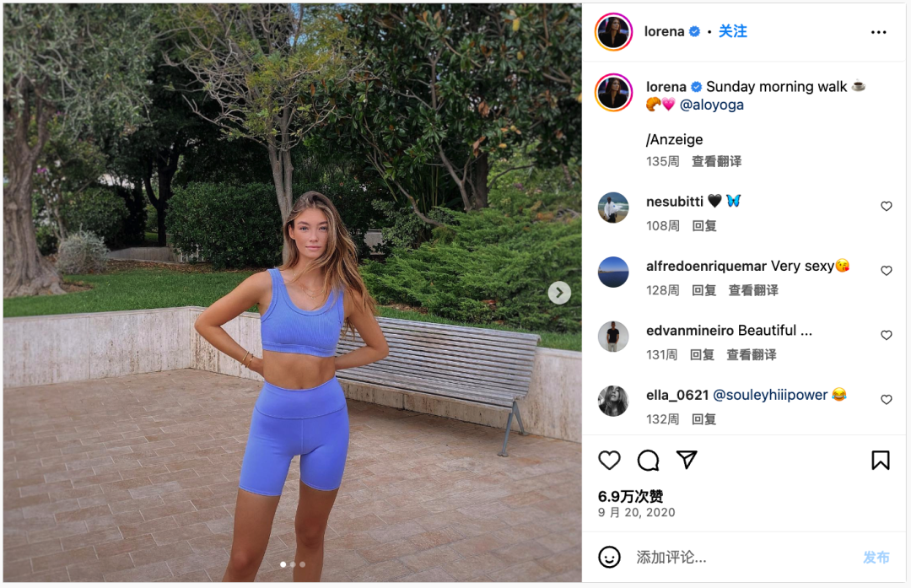Open the 6.9万次赞 likes list

click(630, 496)
